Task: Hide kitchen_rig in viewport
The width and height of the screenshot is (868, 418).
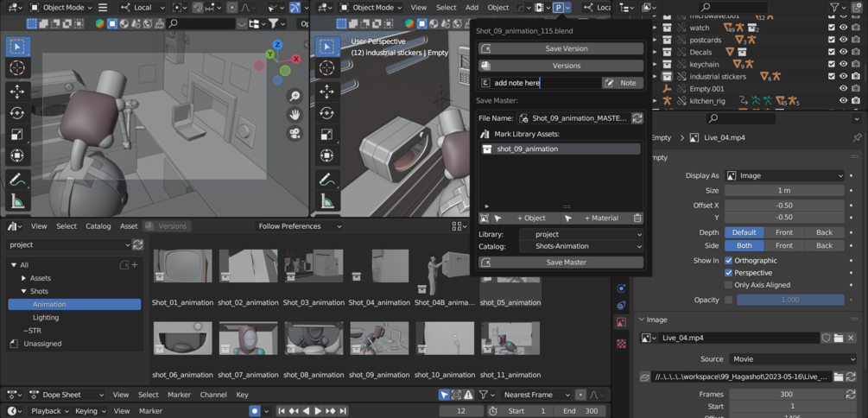Action: (844, 101)
